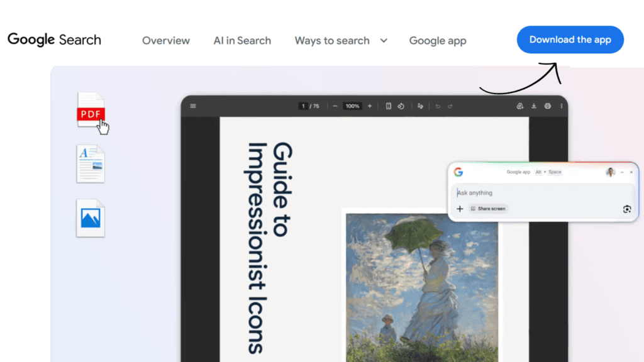Undo the last annotation
Screen dimensions: 644x362
(x=438, y=106)
